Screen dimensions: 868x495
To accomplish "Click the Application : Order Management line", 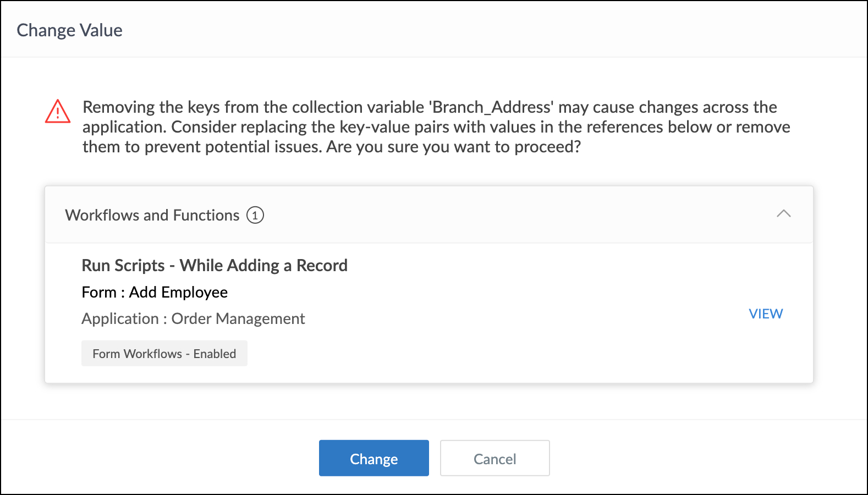I will tap(193, 318).
